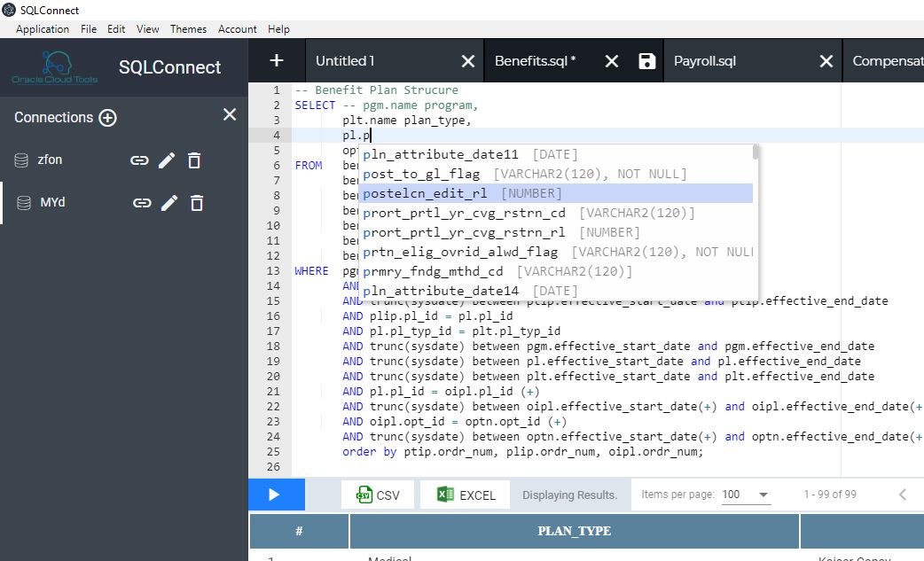This screenshot has height=561, width=924.
Task: Open the File menu
Action: point(89,29)
